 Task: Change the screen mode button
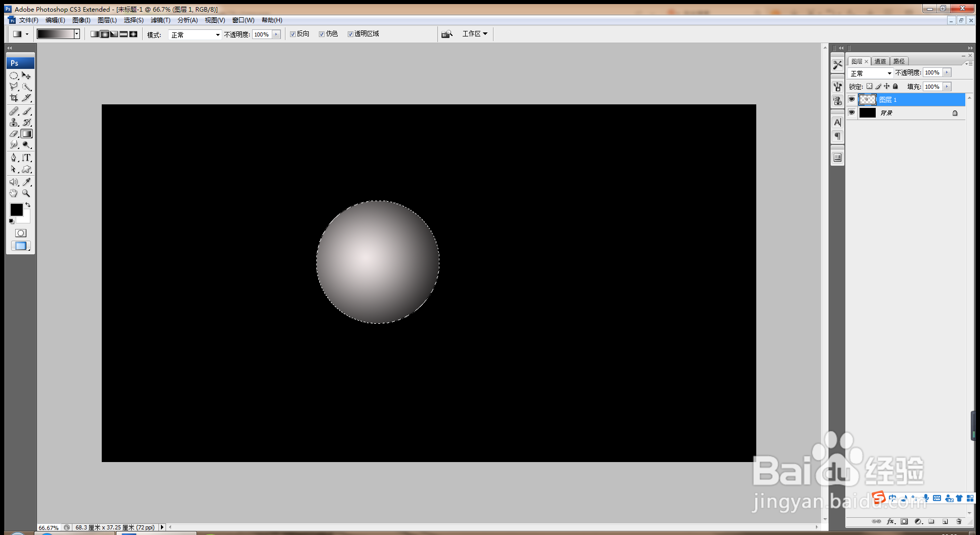[21, 246]
